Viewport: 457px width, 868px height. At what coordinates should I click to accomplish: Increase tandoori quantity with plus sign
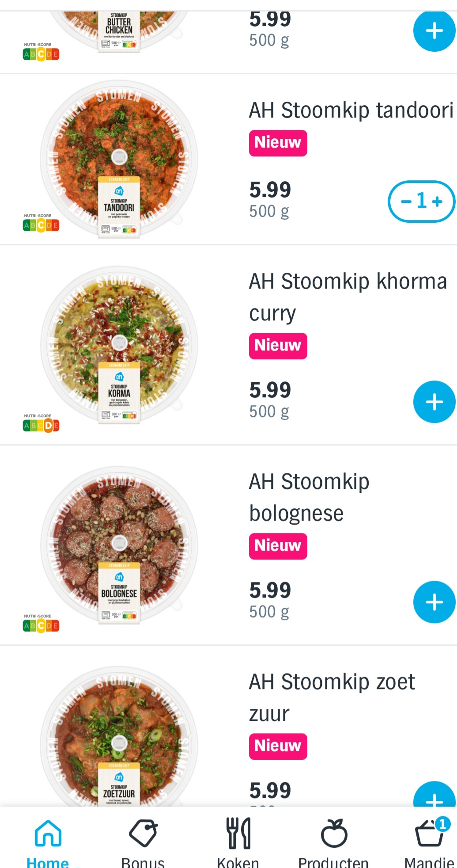tap(438, 202)
